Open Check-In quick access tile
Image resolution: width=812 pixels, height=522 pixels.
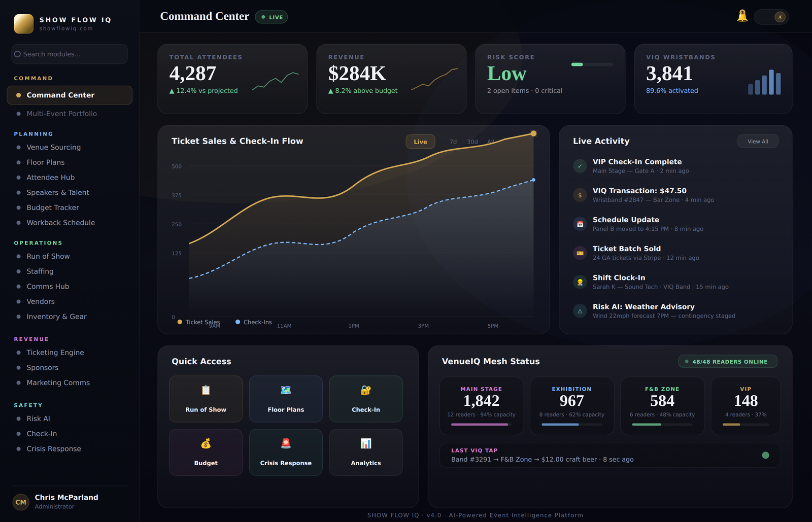click(366, 399)
